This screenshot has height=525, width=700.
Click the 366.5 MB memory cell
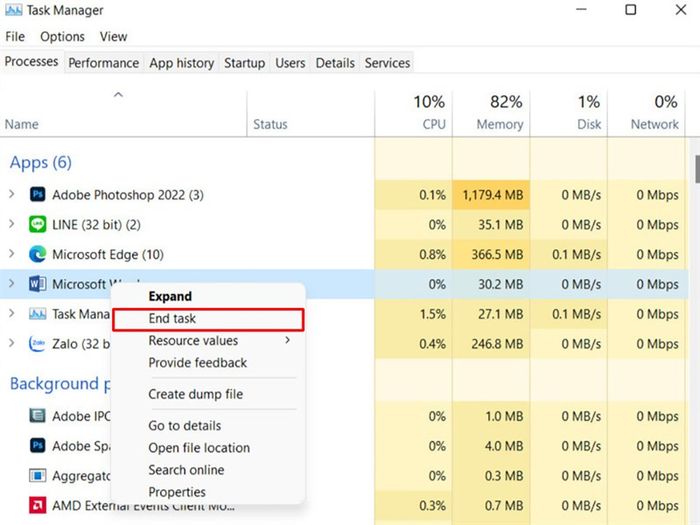(491, 254)
